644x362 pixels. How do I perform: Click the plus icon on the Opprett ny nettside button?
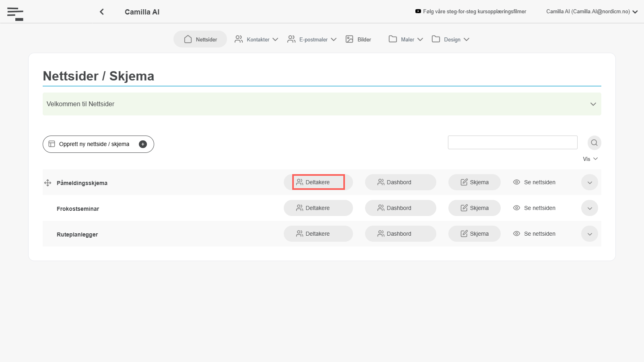143,144
